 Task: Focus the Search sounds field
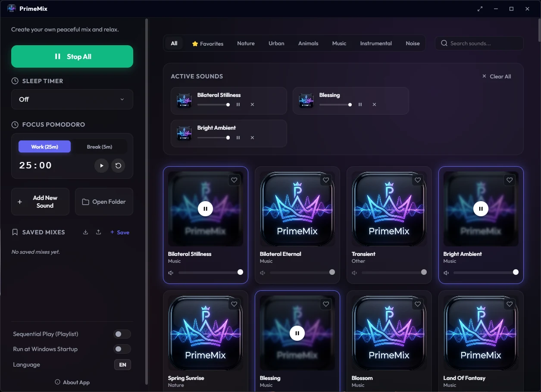479,44
